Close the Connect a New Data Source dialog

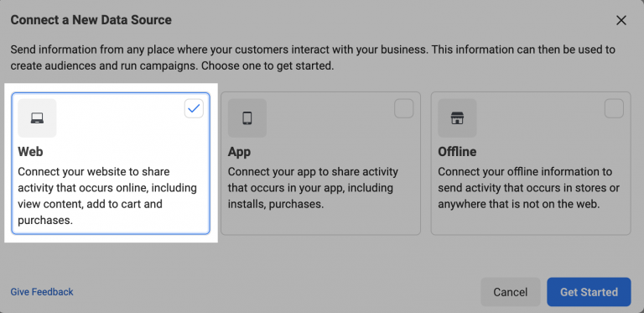(621, 20)
